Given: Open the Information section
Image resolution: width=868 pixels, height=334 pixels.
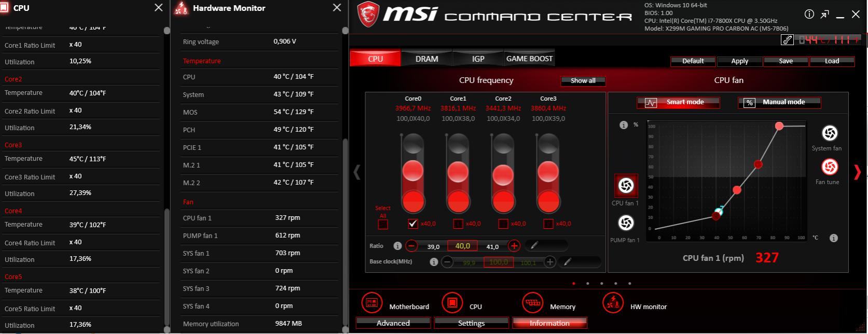Looking at the screenshot, I should [549, 323].
